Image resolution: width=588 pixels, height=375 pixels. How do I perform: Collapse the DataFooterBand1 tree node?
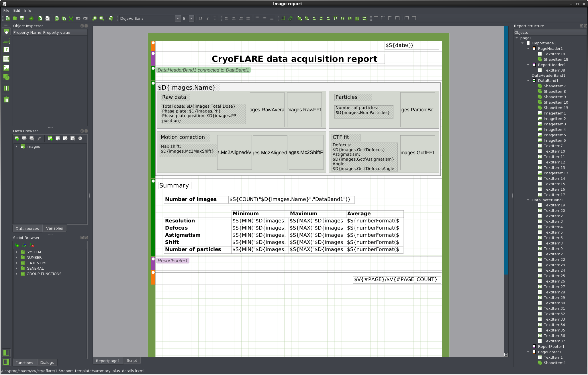(x=528, y=200)
